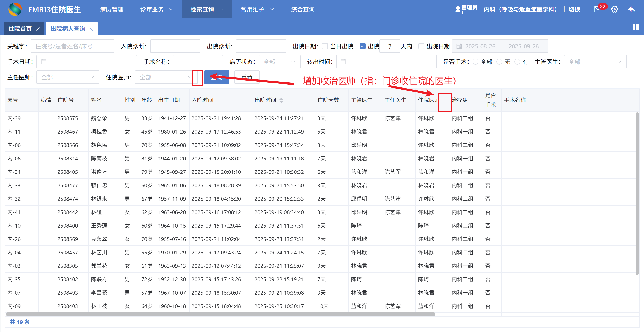Expand the 主任医师 dropdown

coord(68,77)
